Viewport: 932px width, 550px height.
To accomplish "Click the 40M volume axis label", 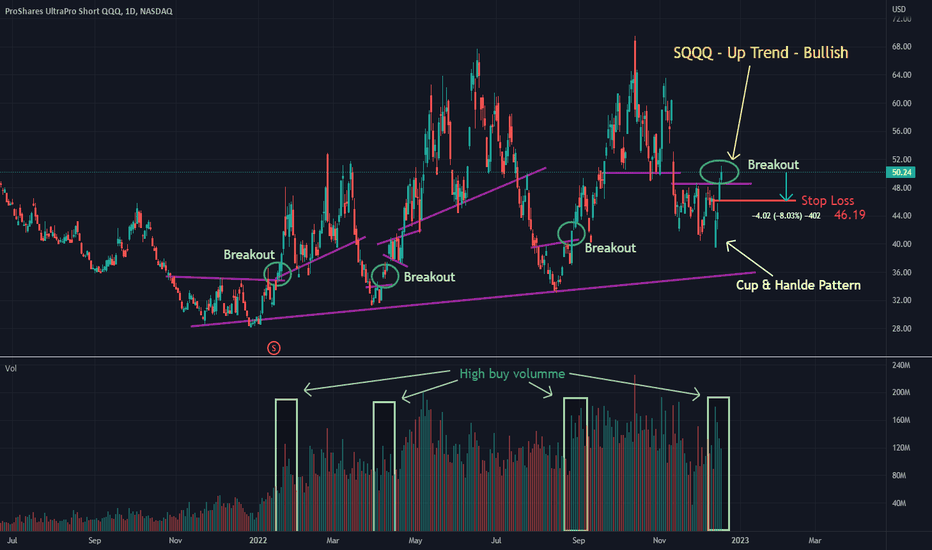I will 899,504.
